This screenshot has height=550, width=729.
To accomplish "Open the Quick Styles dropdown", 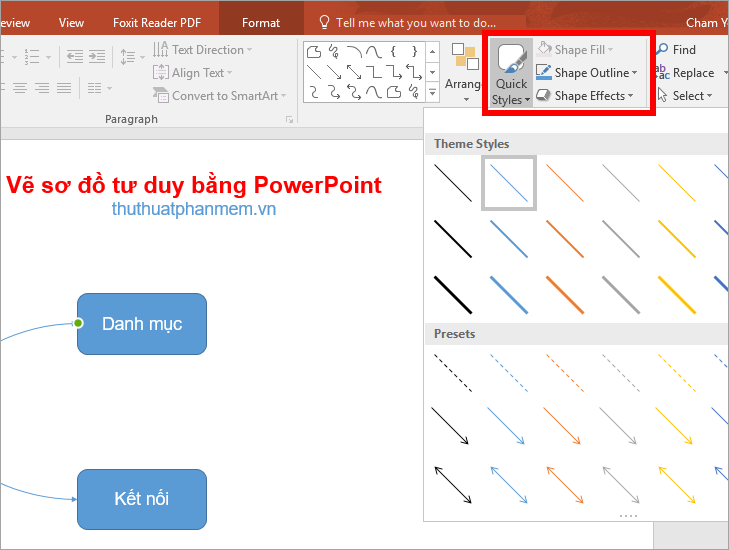I will click(511, 73).
